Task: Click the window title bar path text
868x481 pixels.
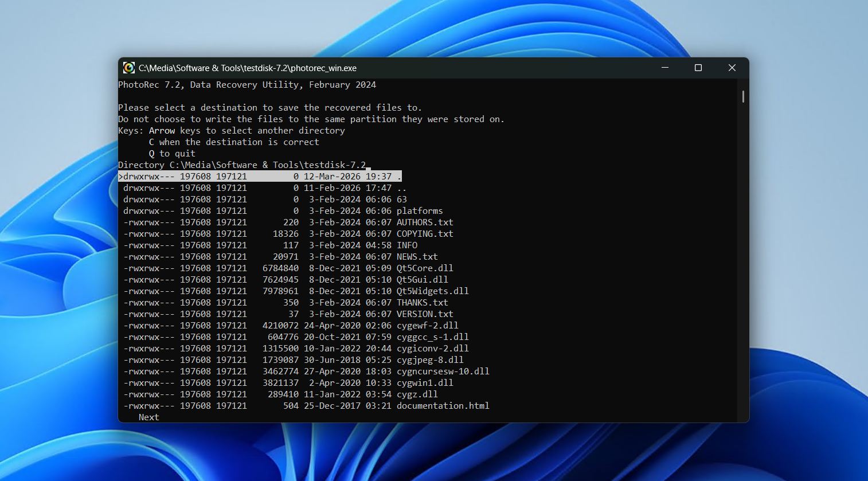Action: pyautogui.click(x=247, y=68)
